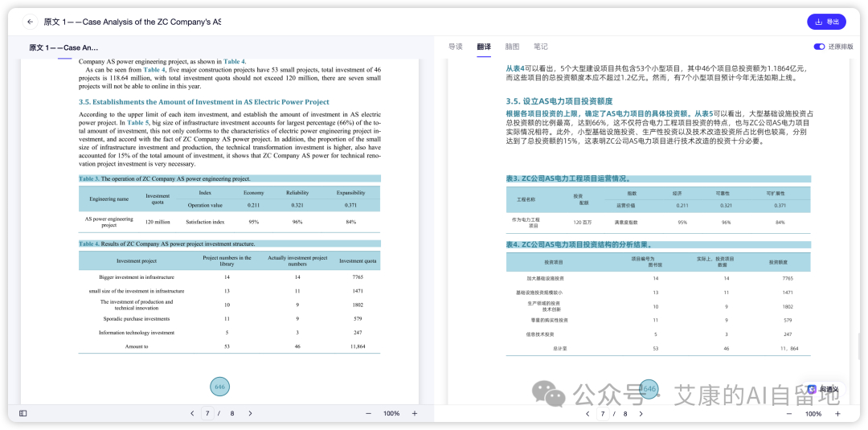Click the Sporadic purchase investments row label

point(137,319)
